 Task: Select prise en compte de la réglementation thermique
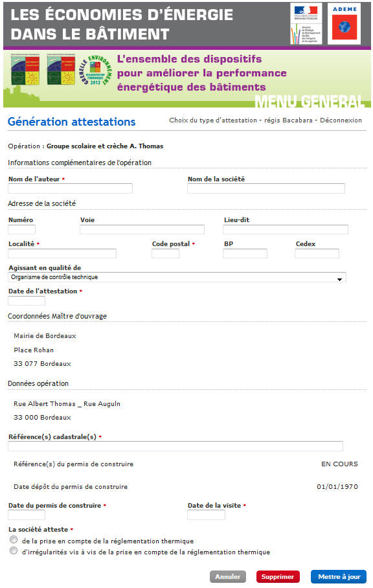click(13, 539)
